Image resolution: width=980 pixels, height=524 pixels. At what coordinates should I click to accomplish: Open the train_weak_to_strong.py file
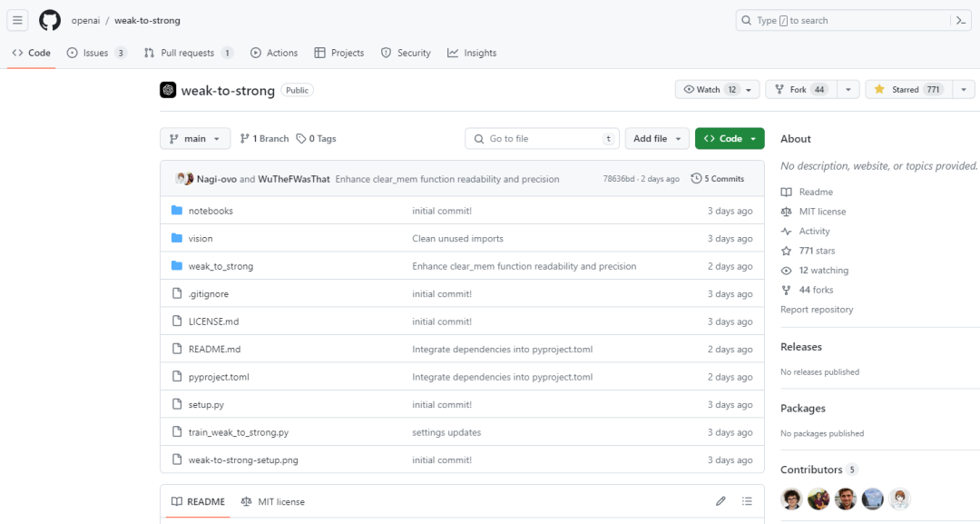(x=239, y=432)
